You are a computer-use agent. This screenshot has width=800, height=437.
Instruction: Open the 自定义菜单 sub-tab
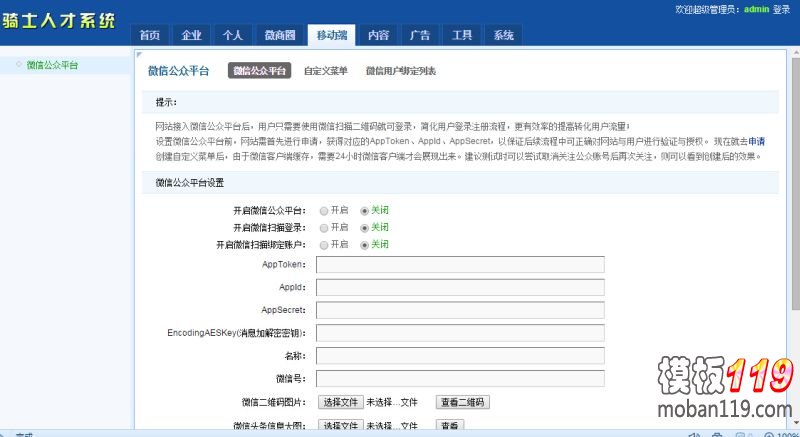coord(326,71)
